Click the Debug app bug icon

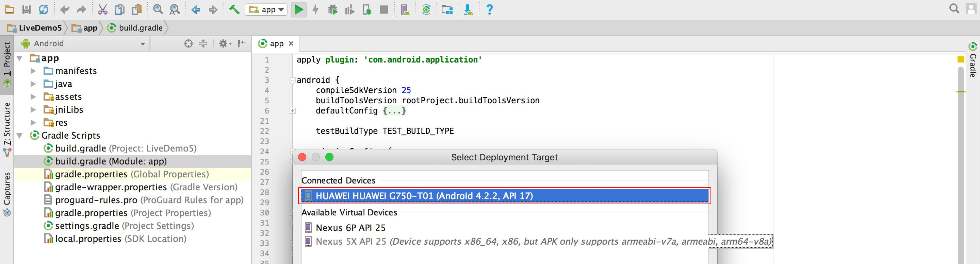click(x=333, y=10)
